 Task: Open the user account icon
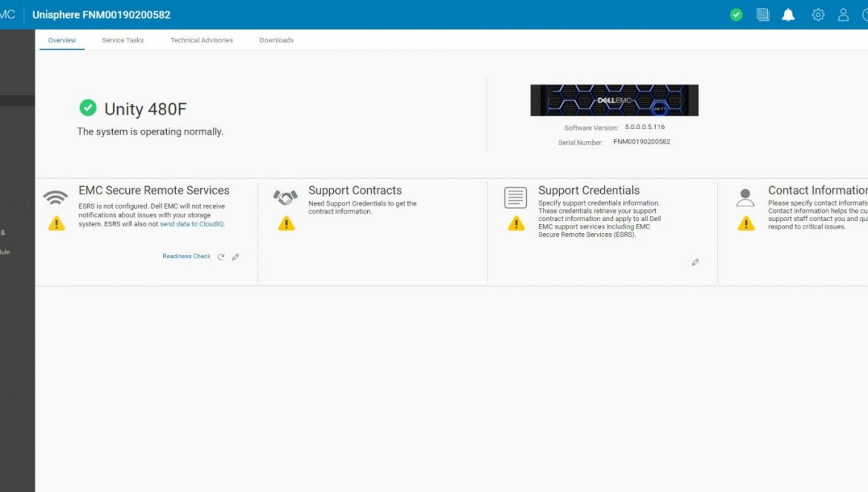pos(843,15)
